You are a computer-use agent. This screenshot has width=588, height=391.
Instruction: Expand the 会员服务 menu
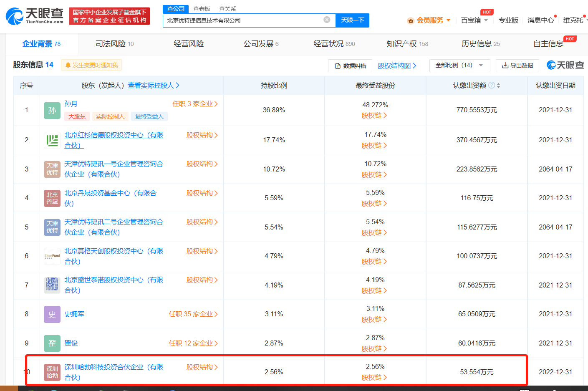tap(429, 20)
